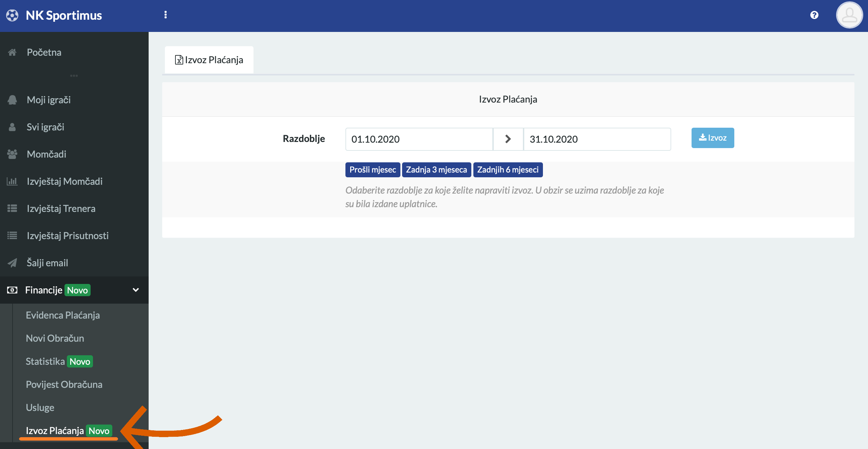Viewport: 868px width, 449px height.
Task: Open the Izvoz Plaćanja tab
Action: (209, 60)
